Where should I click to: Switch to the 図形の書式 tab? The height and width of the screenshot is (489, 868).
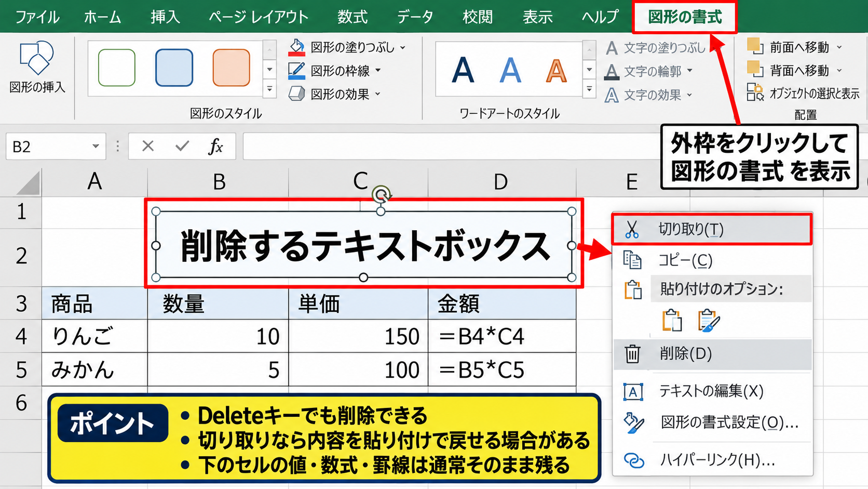(x=685, y=17)
